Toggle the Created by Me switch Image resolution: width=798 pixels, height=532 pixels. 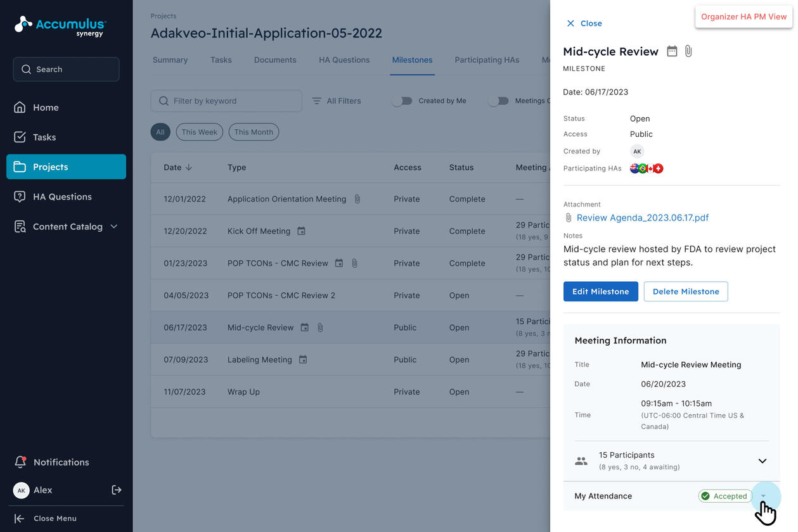pos(402,101)
